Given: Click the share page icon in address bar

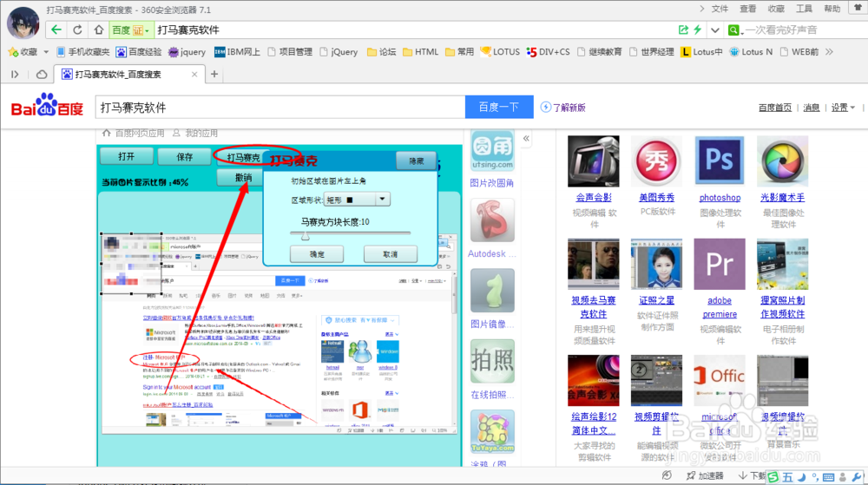Looking at the screenshot, I should [684, 29].
